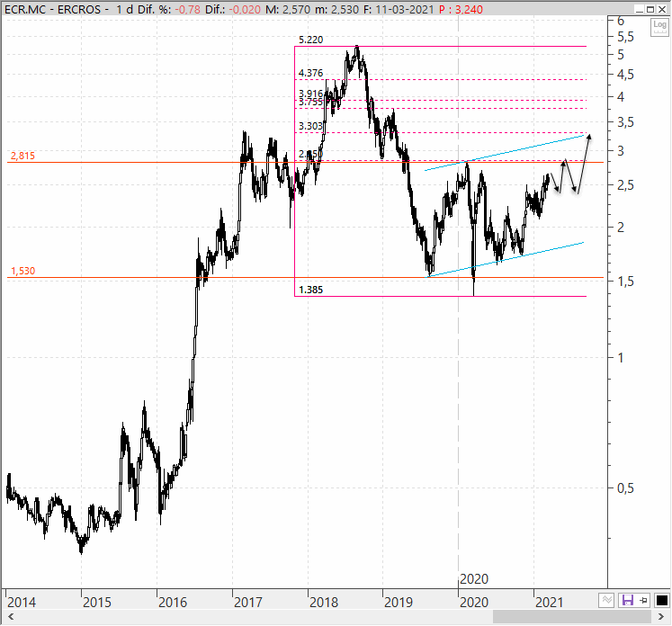Click the double-chevron collapse icon
Screen dimensions: 672x626
click(x=606, y=600)
